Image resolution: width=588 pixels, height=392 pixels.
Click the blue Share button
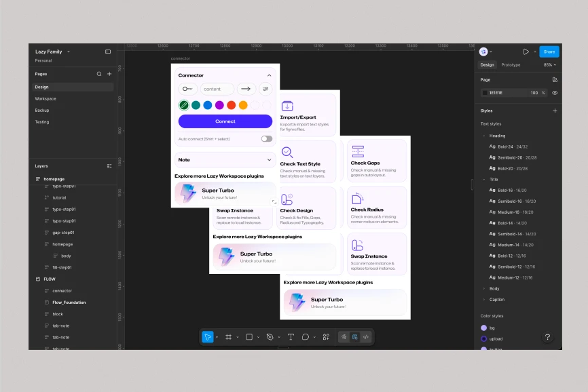[x=549, y=52]
